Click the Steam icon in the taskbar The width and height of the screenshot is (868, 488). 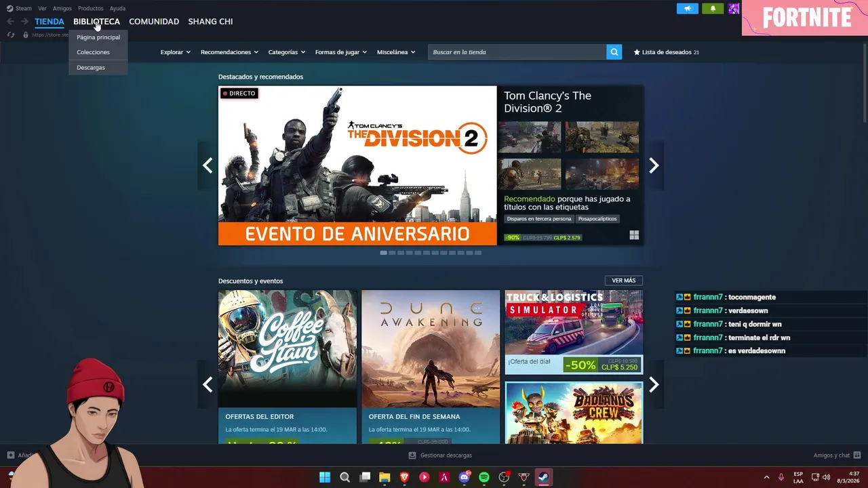tap(544, 477)
